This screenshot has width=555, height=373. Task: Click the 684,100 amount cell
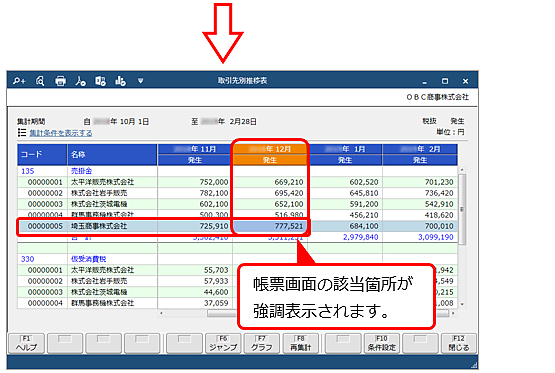345,226
